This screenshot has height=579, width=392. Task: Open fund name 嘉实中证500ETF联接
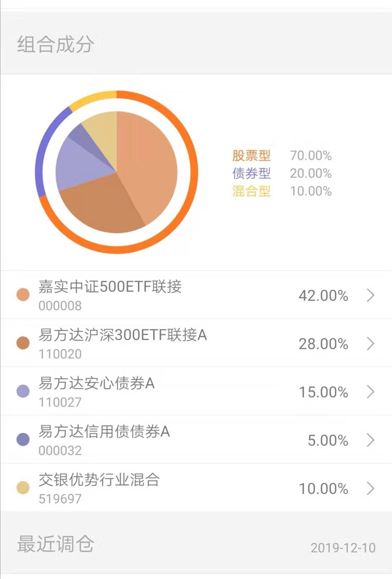pyautogui.click(x=110, y=287)
